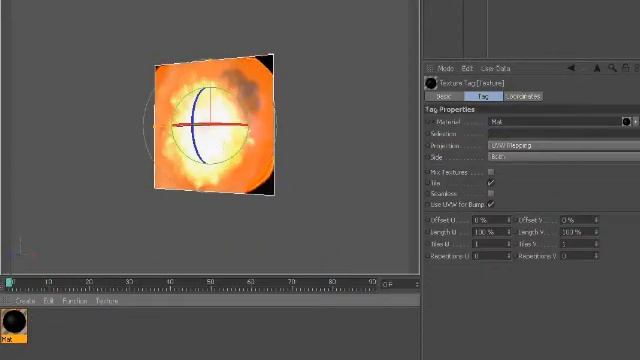Open the Mode menu in Attribute Manager

pos(445,68)
